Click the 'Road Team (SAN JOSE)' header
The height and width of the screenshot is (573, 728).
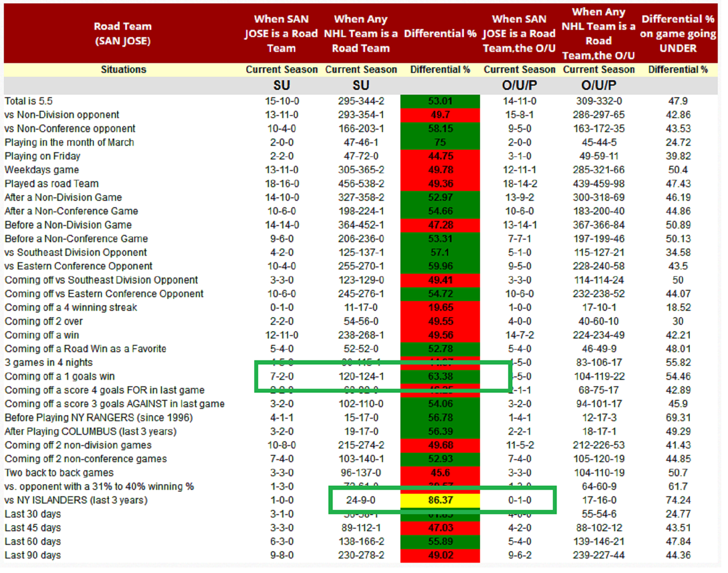click(123, 33)
